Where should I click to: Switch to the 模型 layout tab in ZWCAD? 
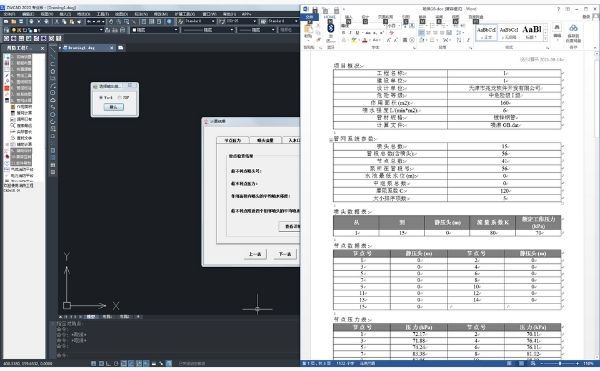point(91,317)
